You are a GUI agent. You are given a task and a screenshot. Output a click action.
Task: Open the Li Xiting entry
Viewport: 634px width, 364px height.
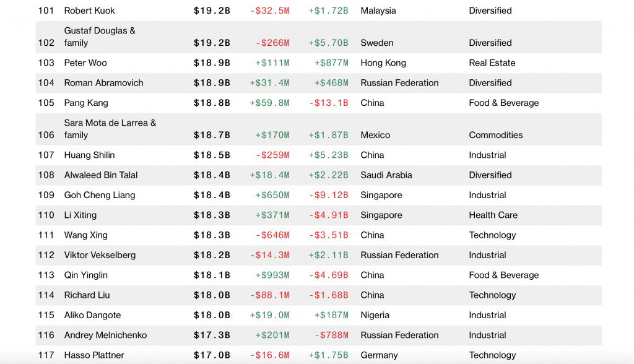(80, 215)
